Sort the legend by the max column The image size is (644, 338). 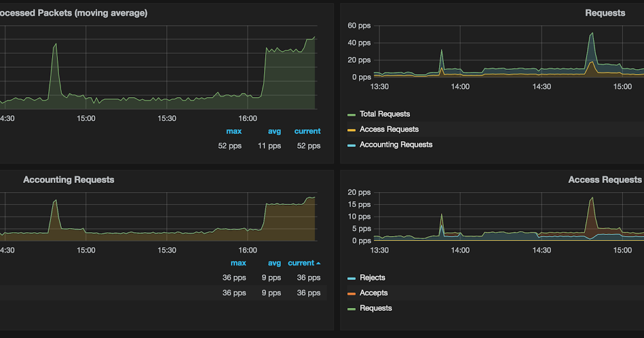click(234, 131)
